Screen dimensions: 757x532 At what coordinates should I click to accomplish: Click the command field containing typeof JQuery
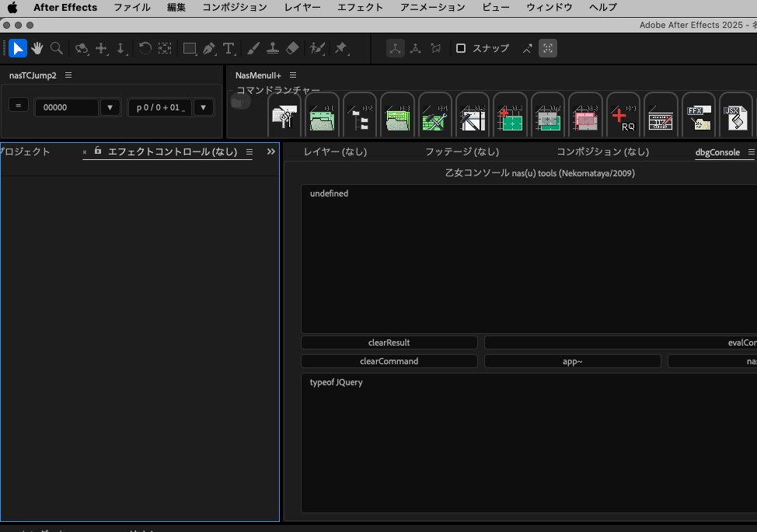click(x=529, y=443)
